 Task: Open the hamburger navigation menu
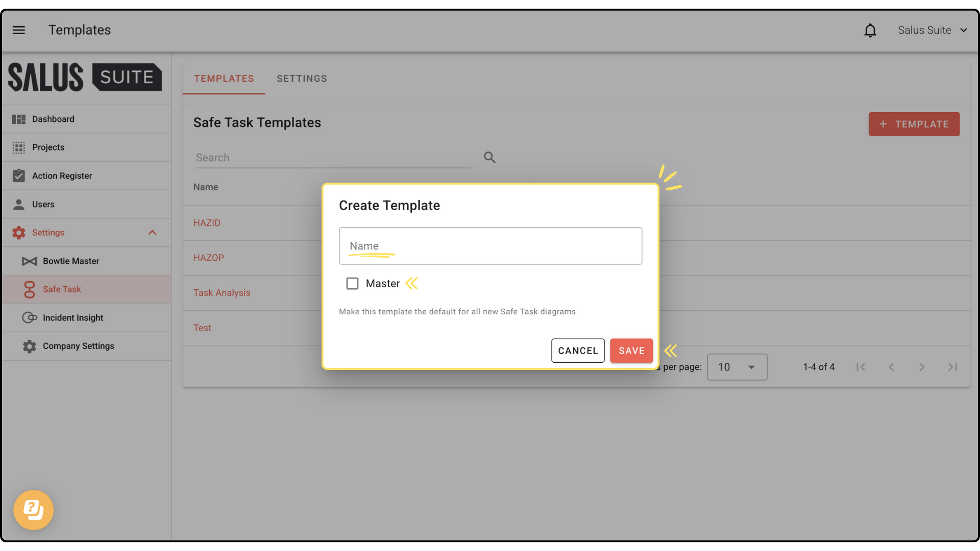point(19,30)
